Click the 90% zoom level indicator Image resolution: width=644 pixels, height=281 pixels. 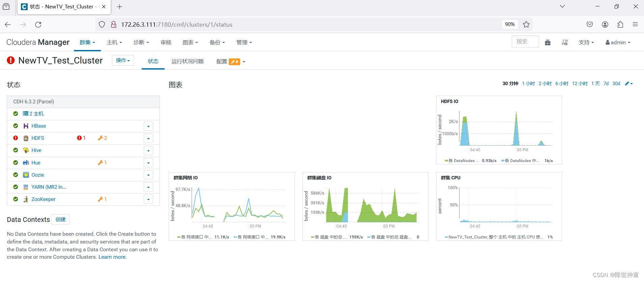510,24
